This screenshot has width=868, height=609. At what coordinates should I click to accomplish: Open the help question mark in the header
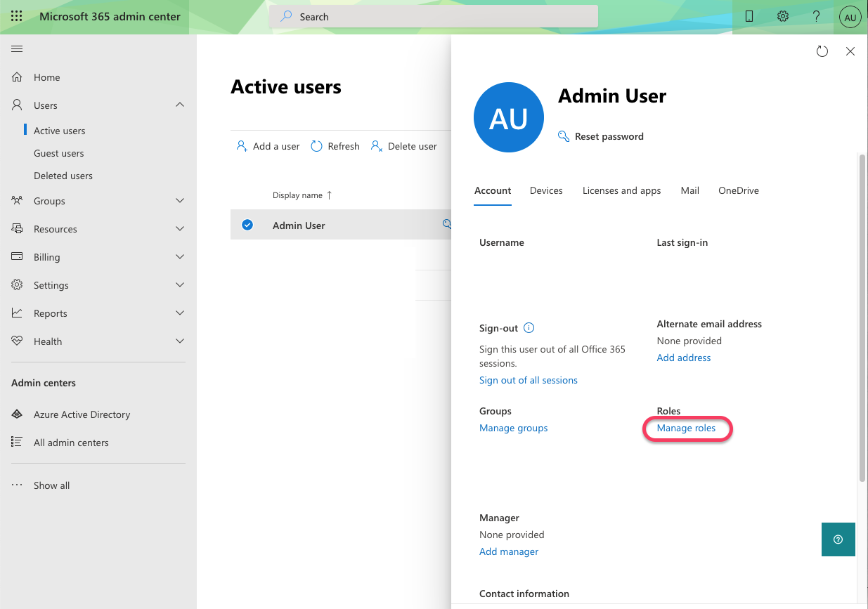coord(817,17)
